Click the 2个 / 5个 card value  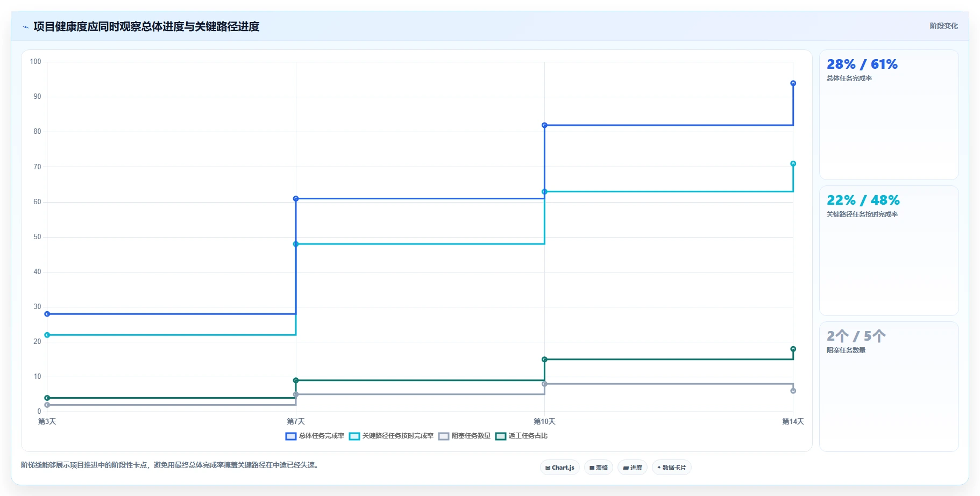[x=856, y=336]
